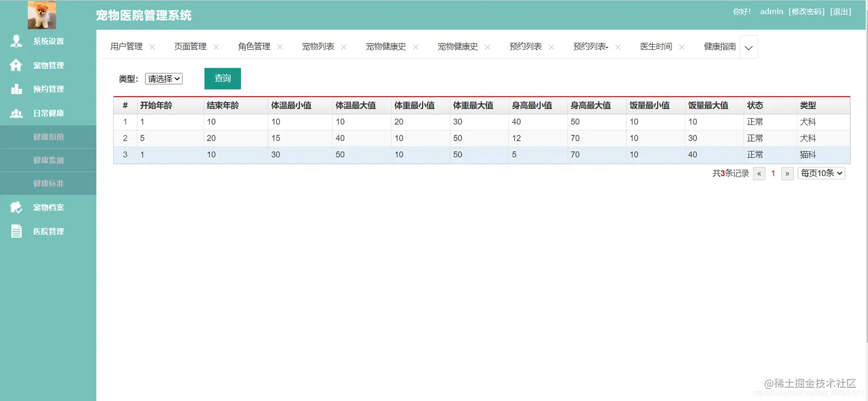The width and height of the screenshot is (868, 401).
Task: Click 犬科 in row 2
Action: (x=808, y=138)
